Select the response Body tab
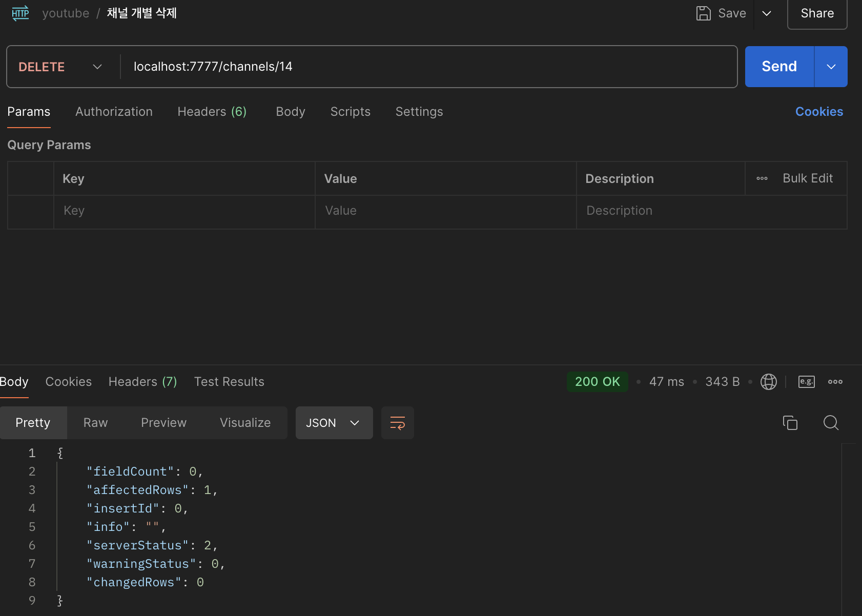The image size is (862, 616). point(14,382)
